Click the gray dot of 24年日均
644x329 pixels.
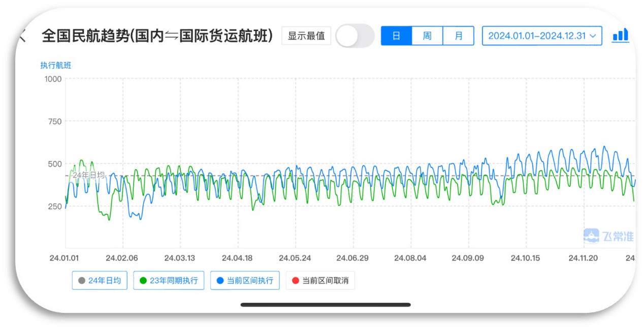pyautogui.click(x=82, y=280)
